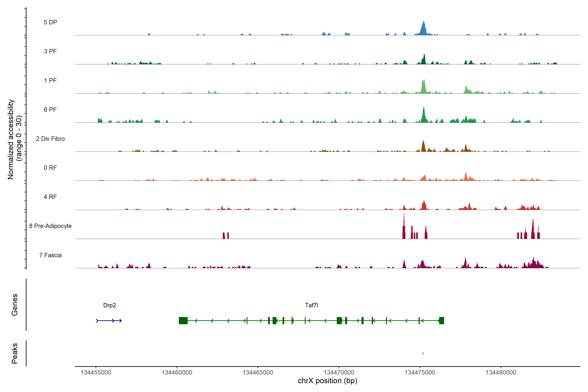Screen dimensions: 588x392
Task: Click the tall blue 5 DP peak
Action: pos(423,29)
